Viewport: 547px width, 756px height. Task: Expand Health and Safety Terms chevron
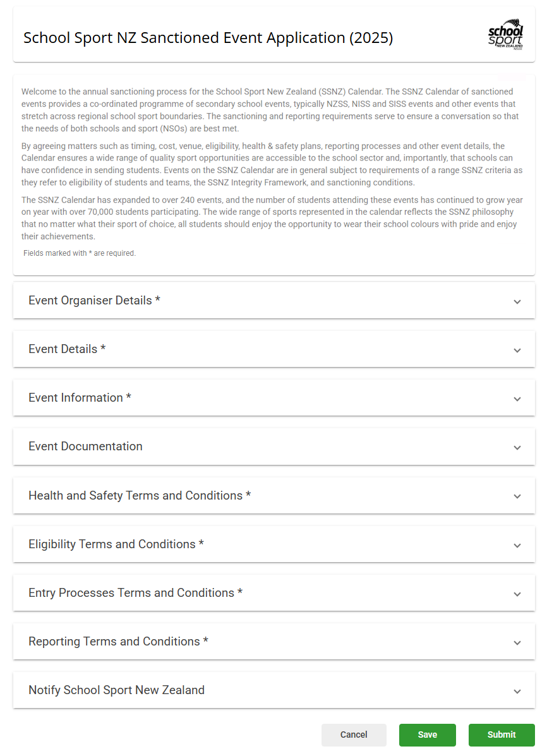tap(517, 496)
